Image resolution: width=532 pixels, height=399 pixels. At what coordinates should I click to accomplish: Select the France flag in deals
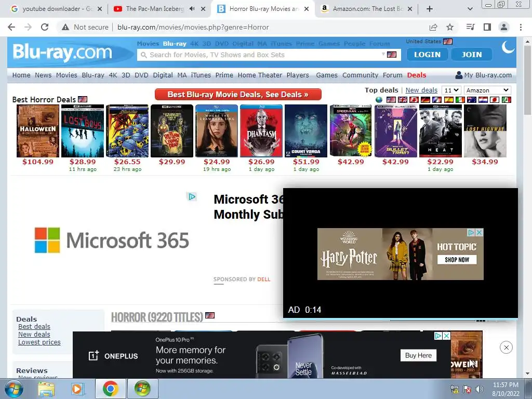[437, 100]
